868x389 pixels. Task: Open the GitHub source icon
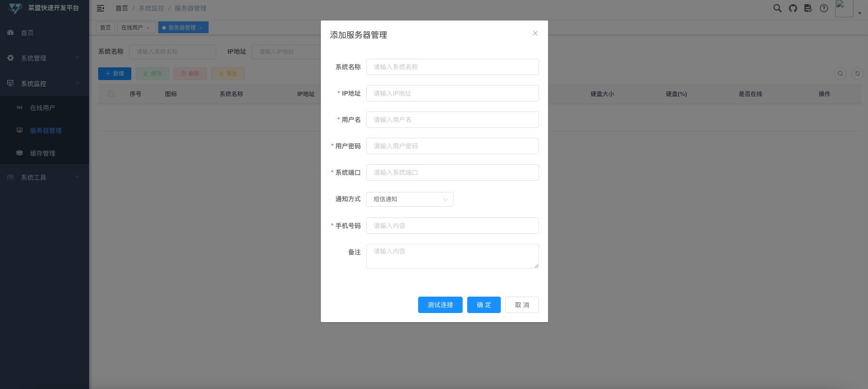click(x=793, y=8)
